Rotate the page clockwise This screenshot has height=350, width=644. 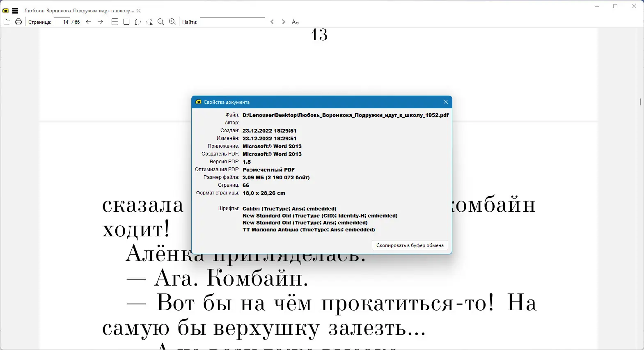tap(149, 22)
